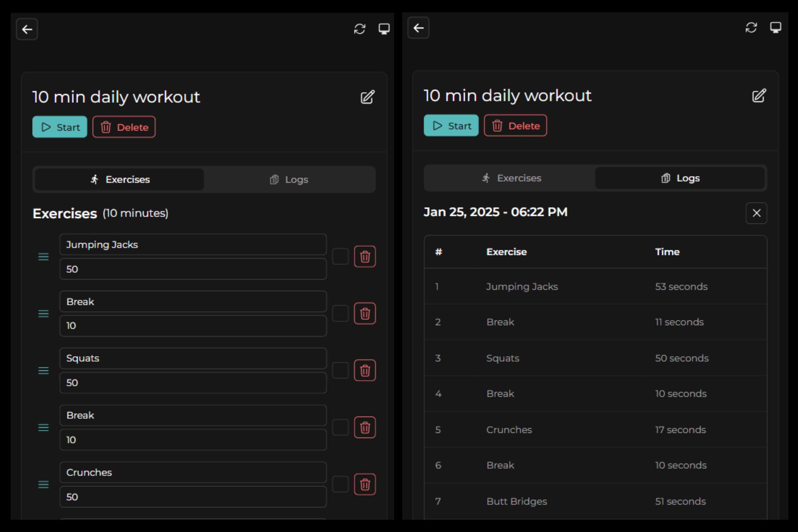Click the sync refresh icon at top right

pyautogui.click(x=359, y=29)
